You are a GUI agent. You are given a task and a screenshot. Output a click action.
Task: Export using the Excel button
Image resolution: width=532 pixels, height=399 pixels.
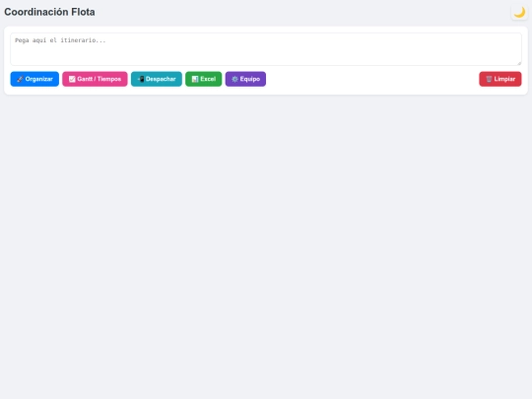(204, 79)
